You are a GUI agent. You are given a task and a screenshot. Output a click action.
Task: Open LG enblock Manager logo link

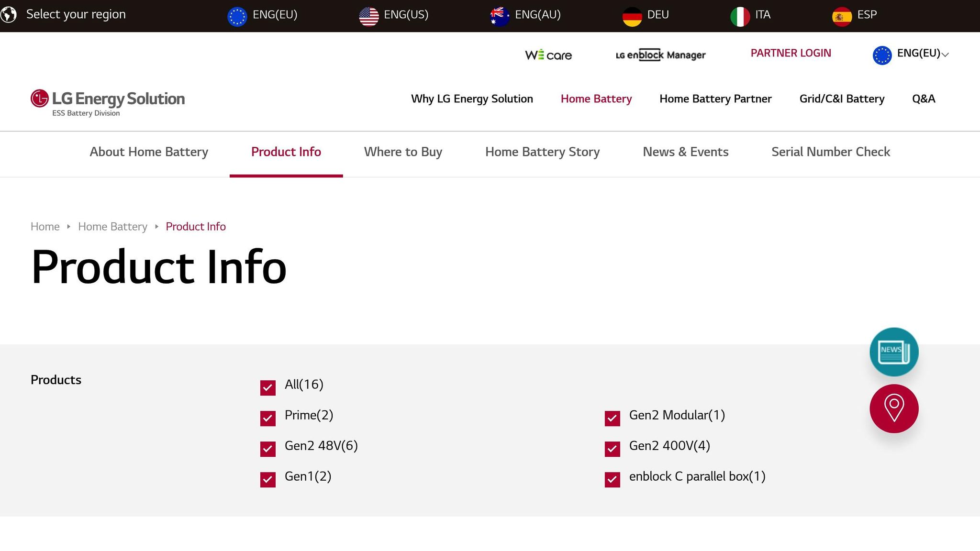[x=660, y=55]
